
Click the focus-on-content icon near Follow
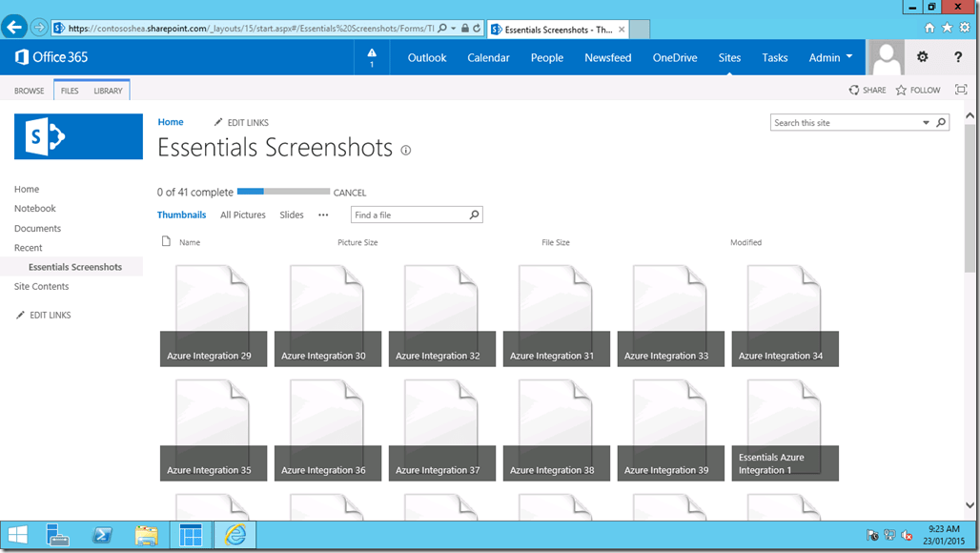(961, 90)
